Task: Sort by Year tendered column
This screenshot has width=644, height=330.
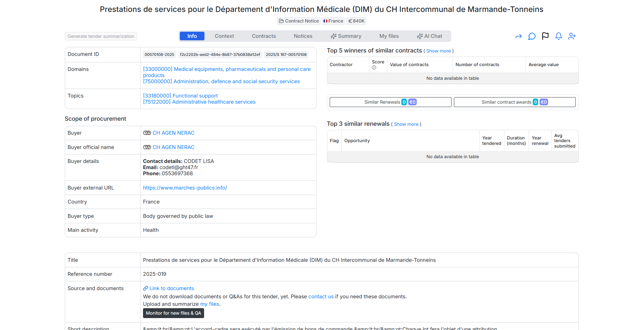Action: click(492, 141)
